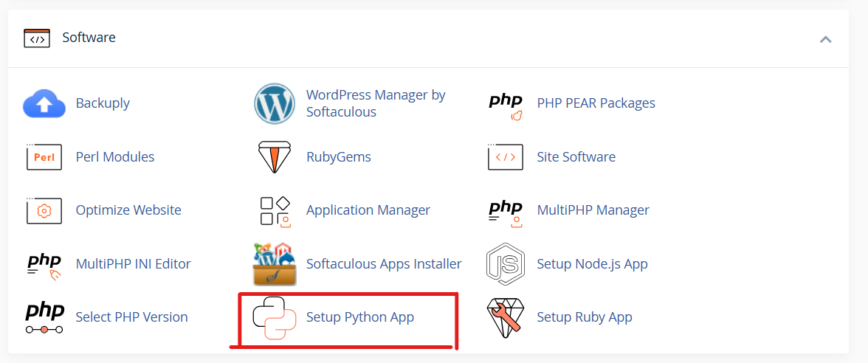Image resolution: width=868 pixels, height=363 pixels.
Task: Launch the Setup Python App link
Action: [360, 317]
